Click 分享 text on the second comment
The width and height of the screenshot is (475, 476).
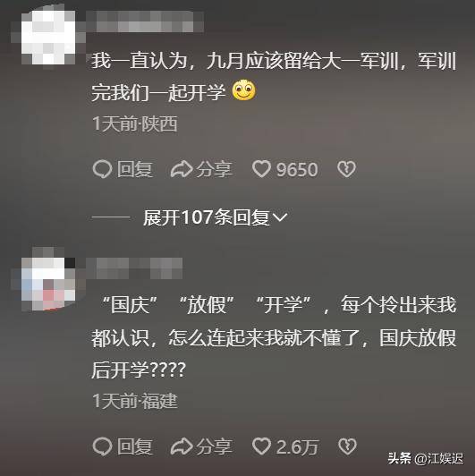coord(215,446)
